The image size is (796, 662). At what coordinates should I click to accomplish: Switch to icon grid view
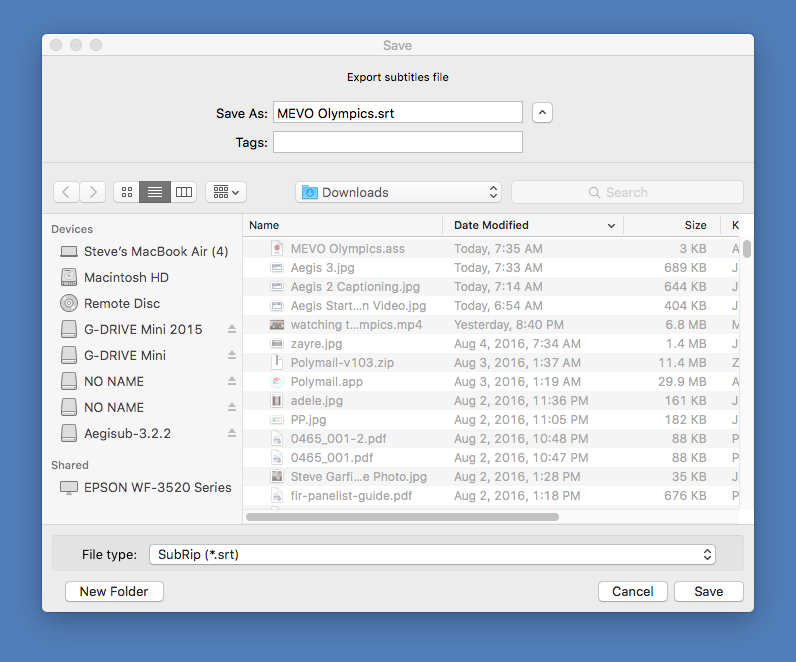click(127, 192)
